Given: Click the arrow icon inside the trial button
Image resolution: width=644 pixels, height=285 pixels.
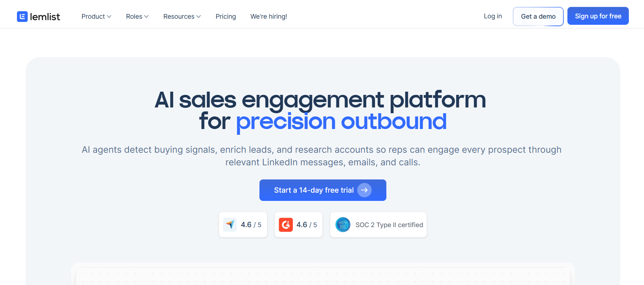Looking at the screenshot, I should (364, 190).
